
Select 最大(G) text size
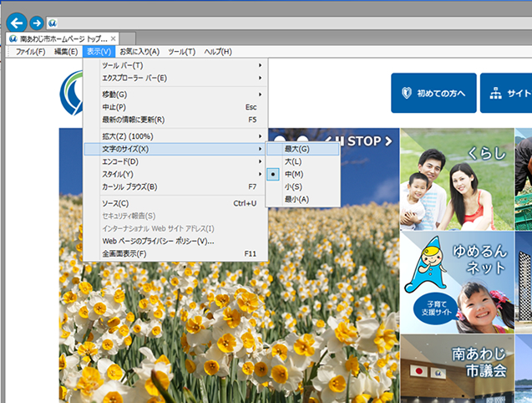coord(303,149)
